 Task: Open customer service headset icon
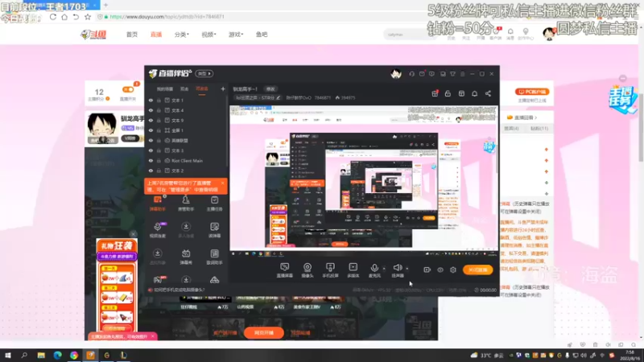point(411,74)
